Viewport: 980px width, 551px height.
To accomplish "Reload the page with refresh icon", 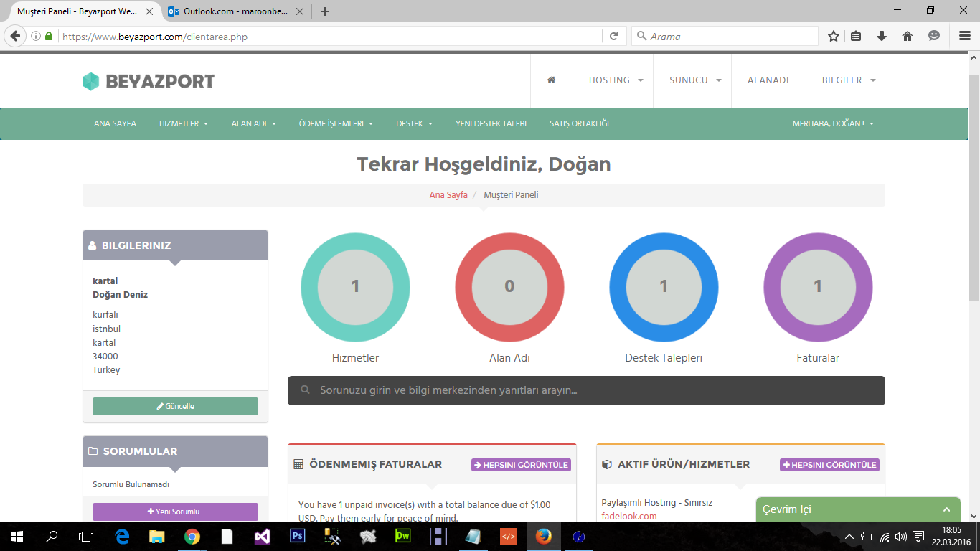I will pyautogui.click(x=613, y=36).
